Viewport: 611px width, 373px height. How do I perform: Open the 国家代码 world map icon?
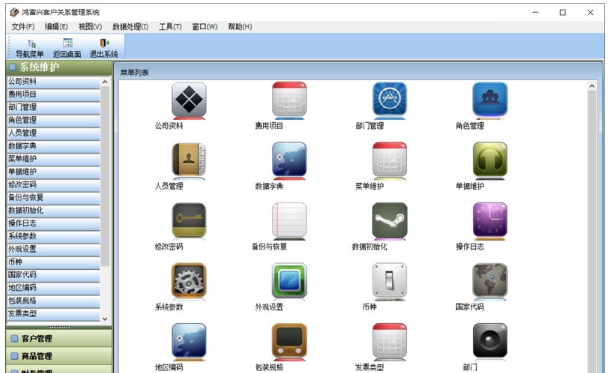coord(490,281)
